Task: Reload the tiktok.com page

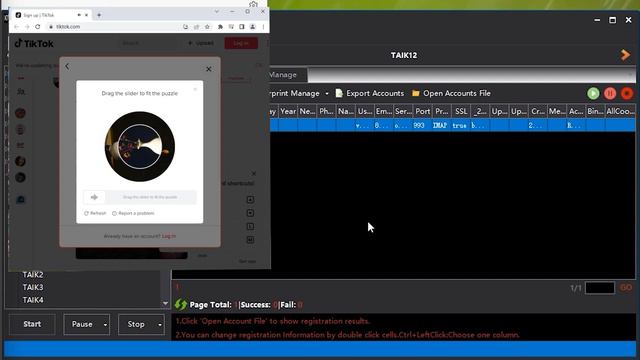Action: tap(38, 27)
